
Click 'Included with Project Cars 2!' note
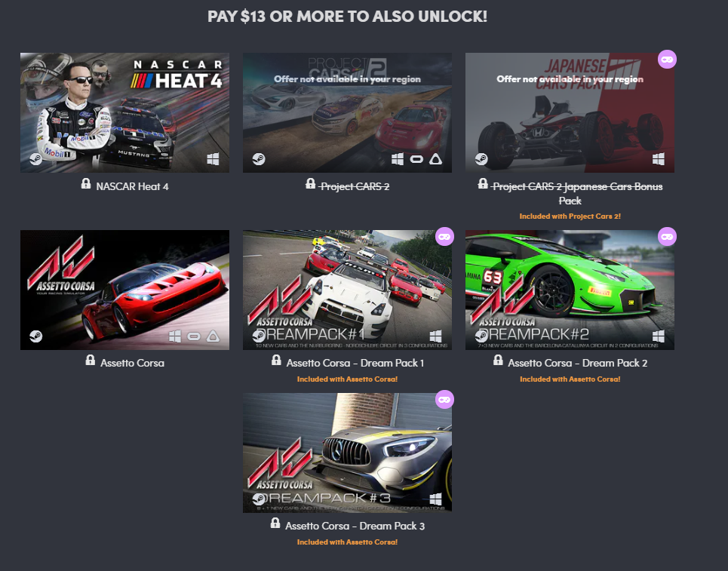(570, 216)
